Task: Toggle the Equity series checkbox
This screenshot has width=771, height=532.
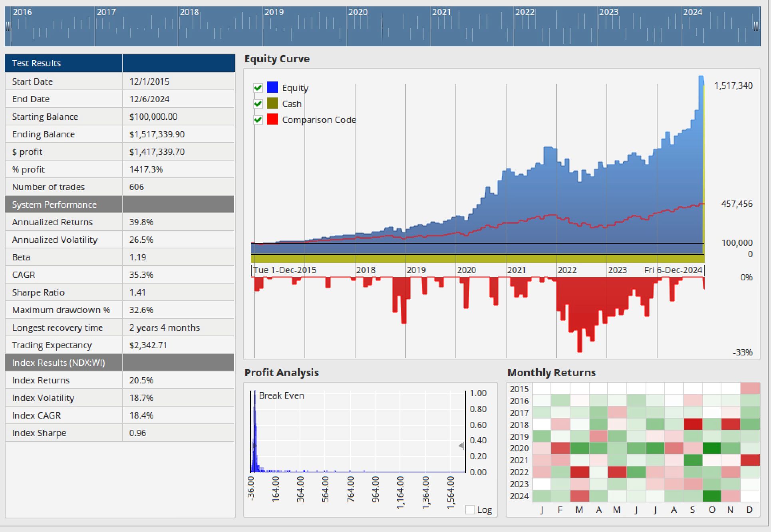Action: 258,87
